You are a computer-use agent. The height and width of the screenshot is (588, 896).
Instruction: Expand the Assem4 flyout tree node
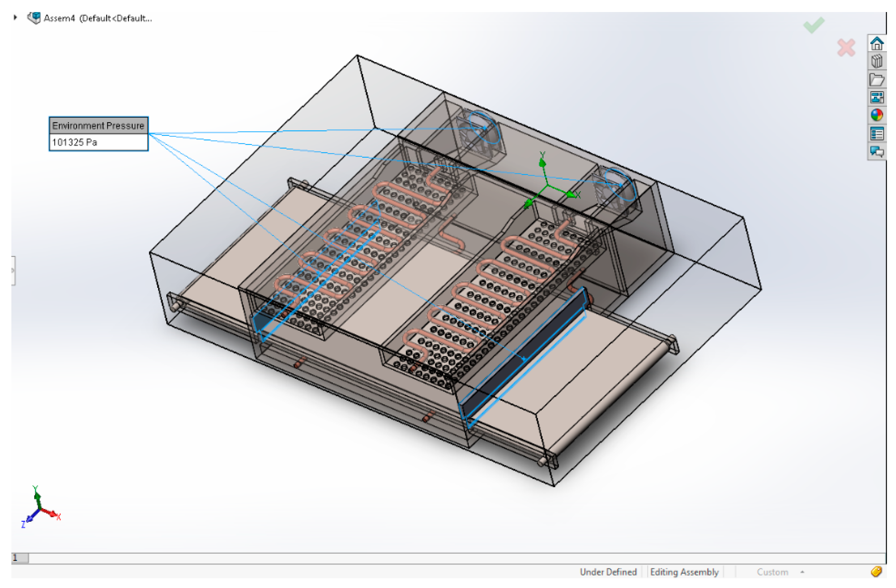point(15,17)
